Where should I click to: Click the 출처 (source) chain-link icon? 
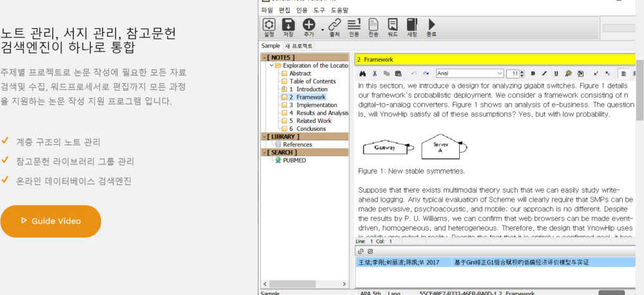point(335,28)
